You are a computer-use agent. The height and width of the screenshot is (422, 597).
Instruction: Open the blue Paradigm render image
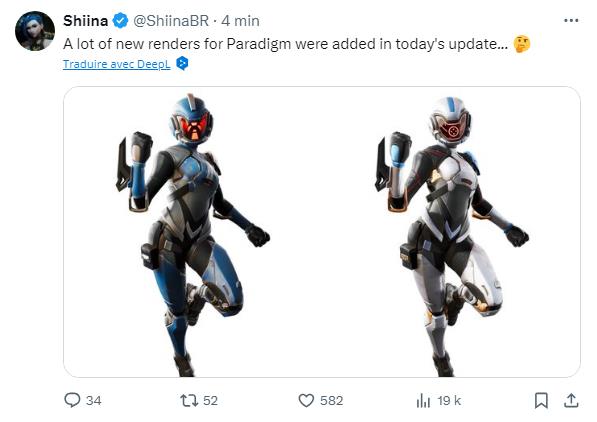pos(193,234)
